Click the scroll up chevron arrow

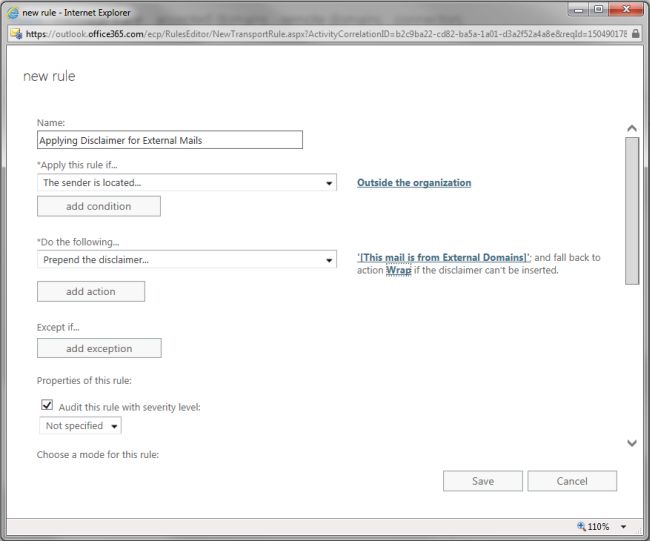632,129
